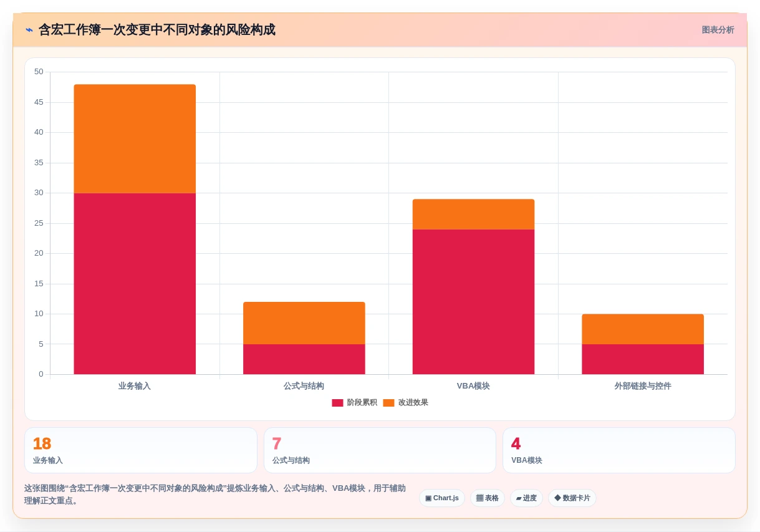The height and width of the screenshot is (532, 760).
Task: Click the 公式与结构 x-axis label
Action: coord(304,386)
